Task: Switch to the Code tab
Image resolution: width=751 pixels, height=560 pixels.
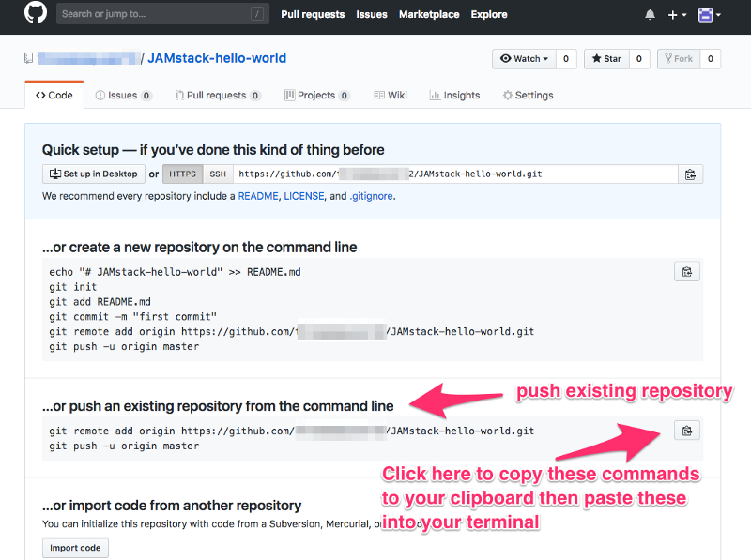Action: pos(54,96)
